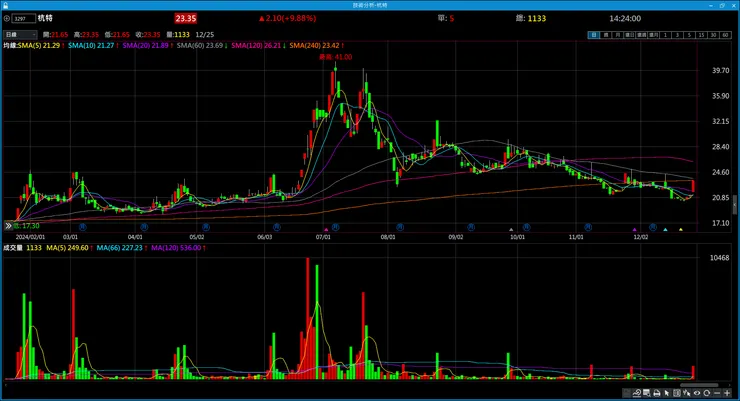740x401 pixels.
Task: Click the cyan triangle marker after 12/02
Action: coord(665,229)
